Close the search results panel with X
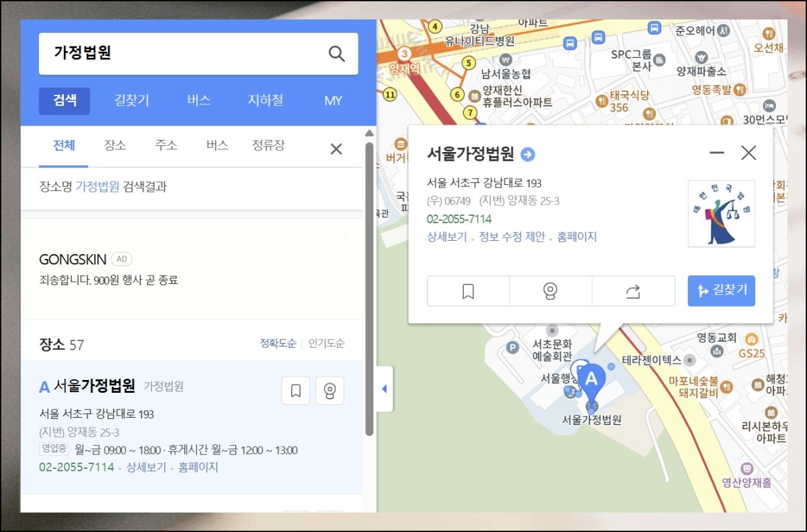Screen dimensions: 807x532 (336, 149)
